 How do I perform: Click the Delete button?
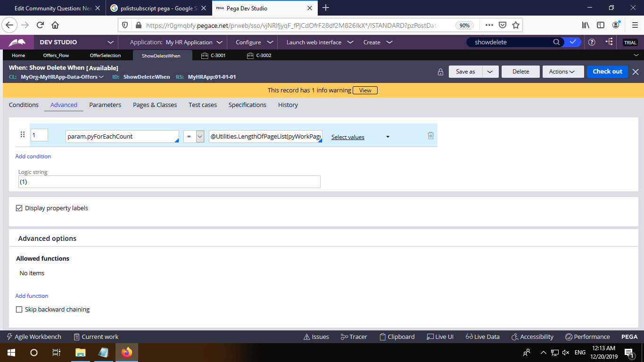point(520,72)
